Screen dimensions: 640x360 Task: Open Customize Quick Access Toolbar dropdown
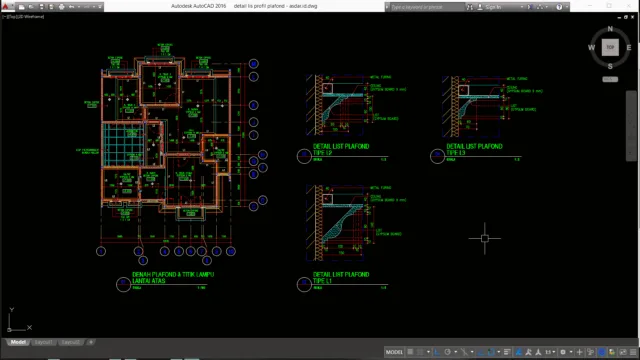tap(100, 7)
